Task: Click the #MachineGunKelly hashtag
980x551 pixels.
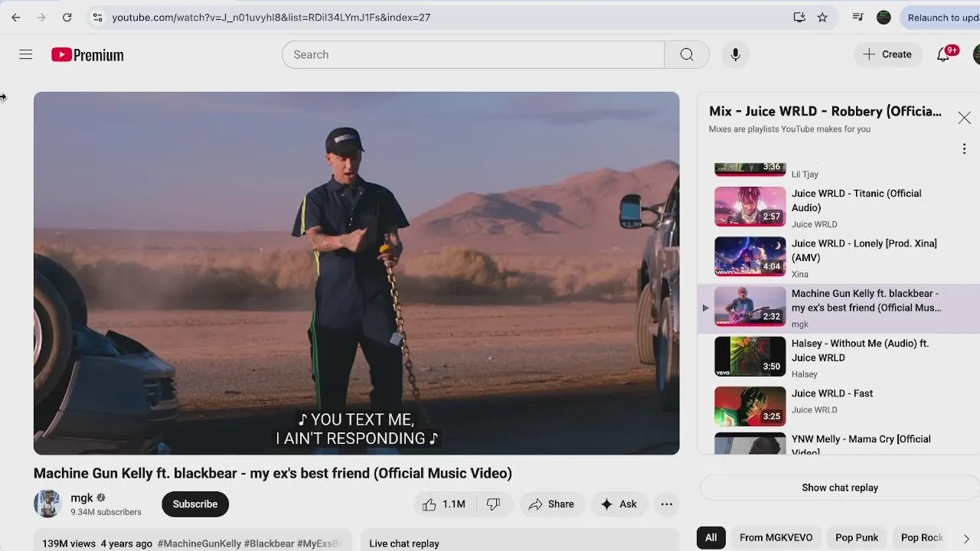Action: click(x=199, y=543)
